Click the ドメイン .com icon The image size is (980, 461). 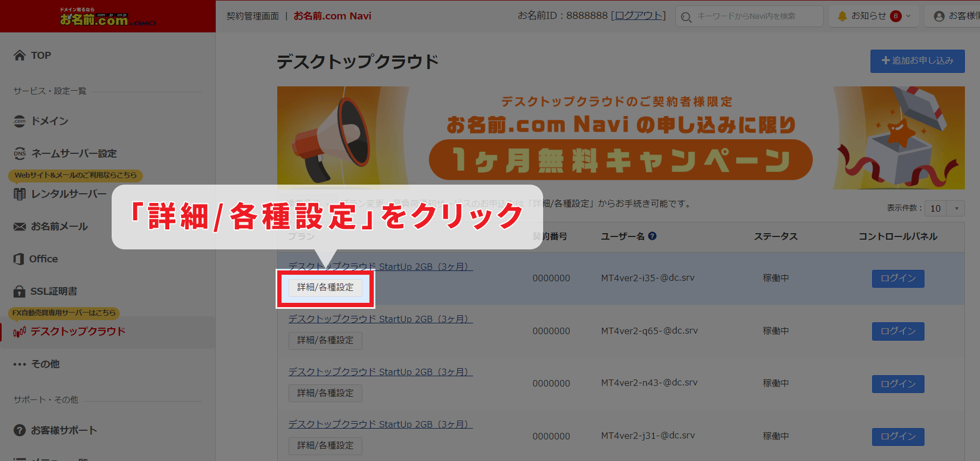pos(19,121)
